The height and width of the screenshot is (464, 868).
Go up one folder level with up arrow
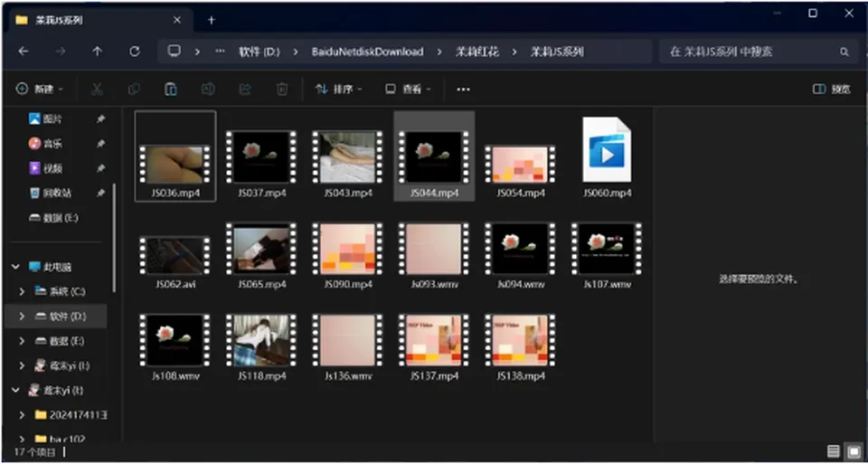(x=98, y=52)
